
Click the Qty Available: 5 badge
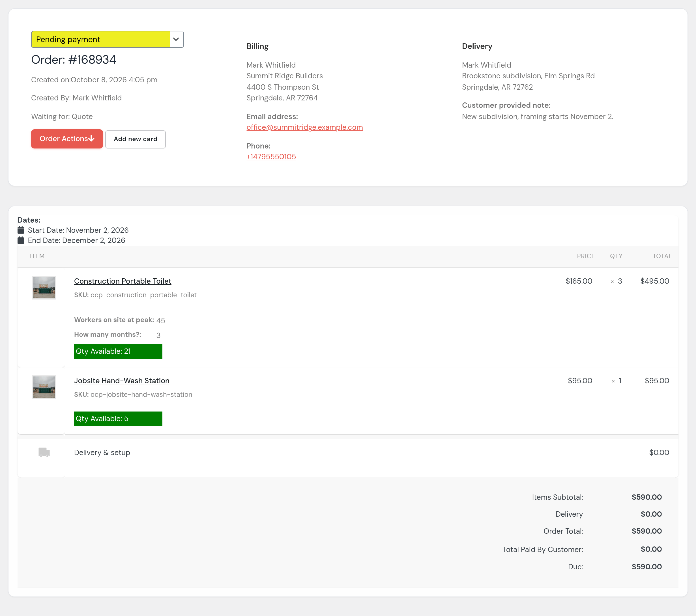(x=118, y=419)
